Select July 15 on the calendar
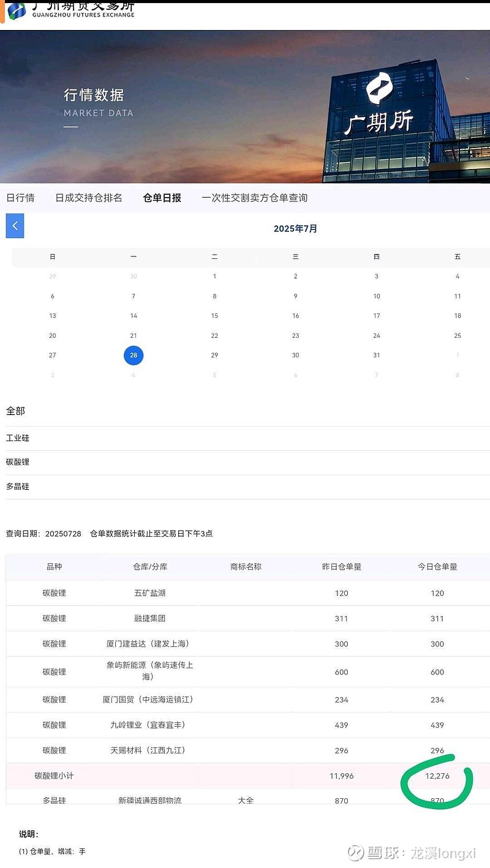The width and height of the screenshot is (490, 868). [214, 315]
